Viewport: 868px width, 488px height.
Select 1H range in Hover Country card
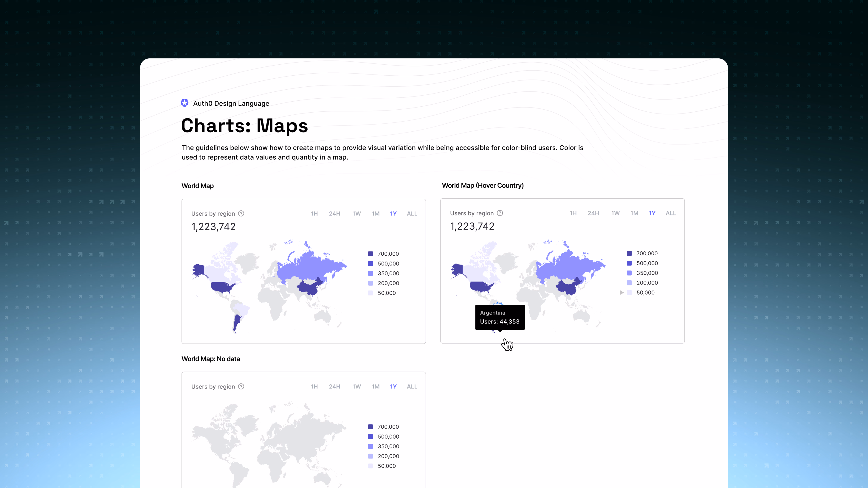pos(573,213)
